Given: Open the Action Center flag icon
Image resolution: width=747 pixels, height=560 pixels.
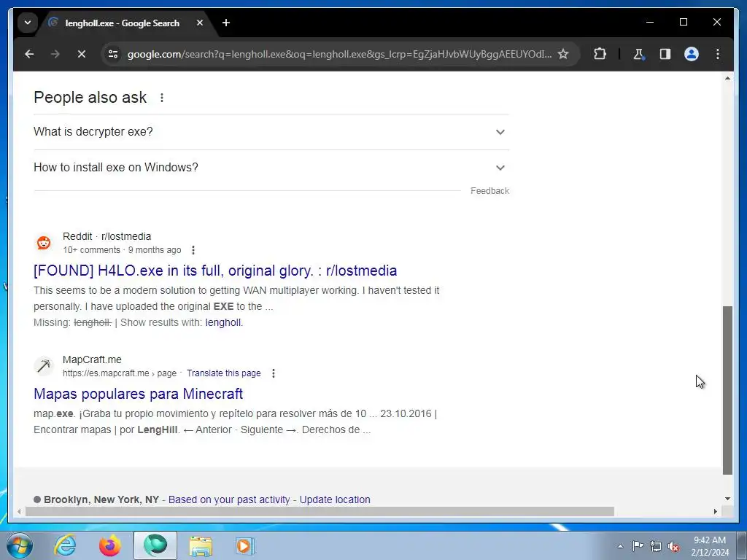Looking at the screenshot, I should coord(638,546).
